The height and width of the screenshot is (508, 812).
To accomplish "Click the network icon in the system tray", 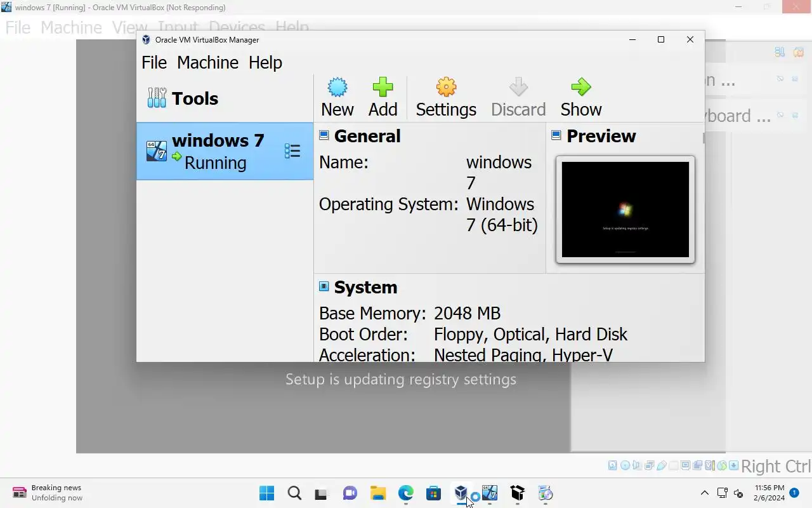I will tap(723, 493).
